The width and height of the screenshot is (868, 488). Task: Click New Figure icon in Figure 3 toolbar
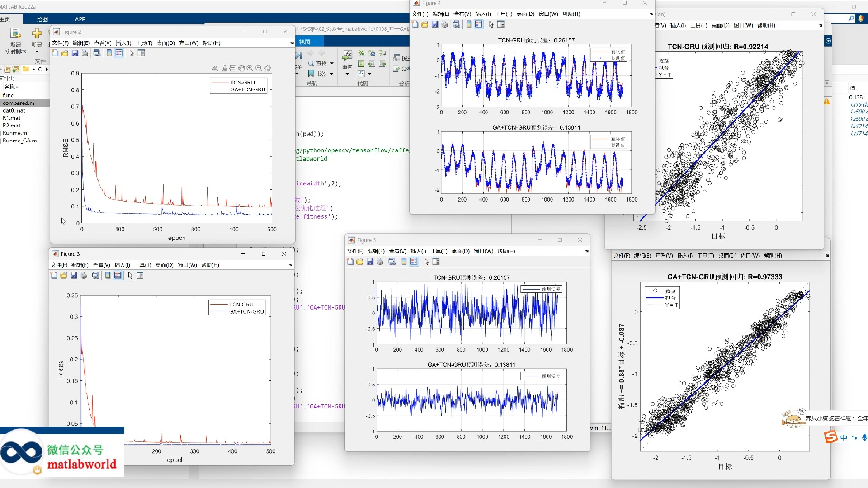pos(54,275)
